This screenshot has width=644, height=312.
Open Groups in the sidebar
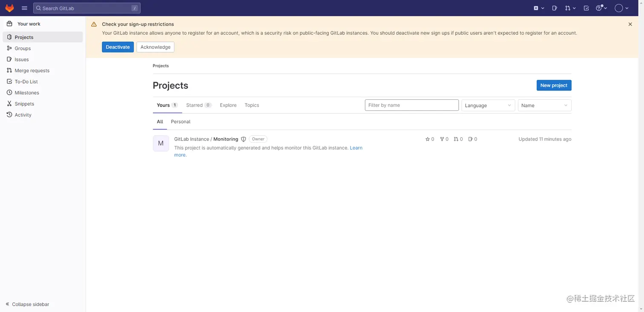point(43,48)
